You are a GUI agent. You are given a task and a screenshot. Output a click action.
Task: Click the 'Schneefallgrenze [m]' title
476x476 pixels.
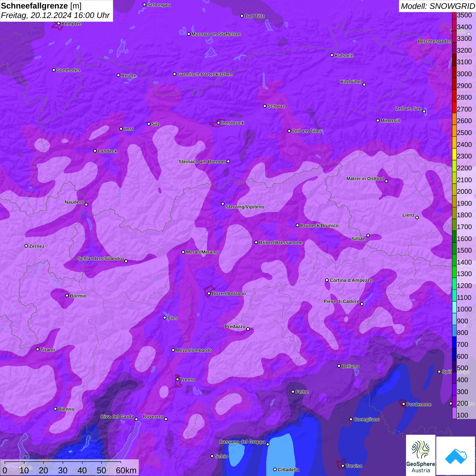click(41, 6)
